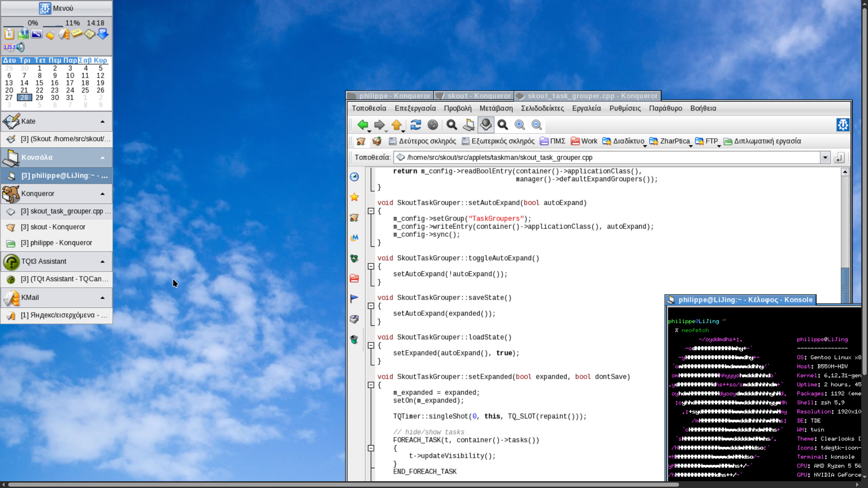
Task: Click the green Back arrow in Konqueror
Action: pyautogui.click(x=362, y=125)
